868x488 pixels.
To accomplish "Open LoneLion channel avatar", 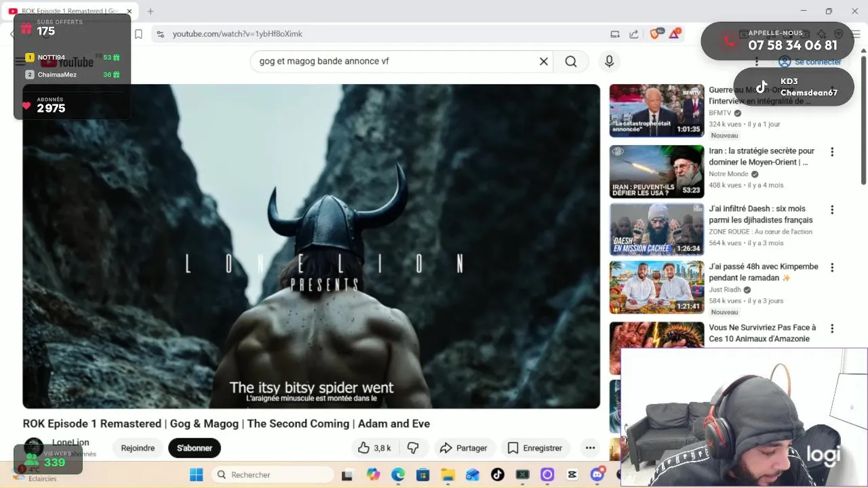I will coord(33,447).
